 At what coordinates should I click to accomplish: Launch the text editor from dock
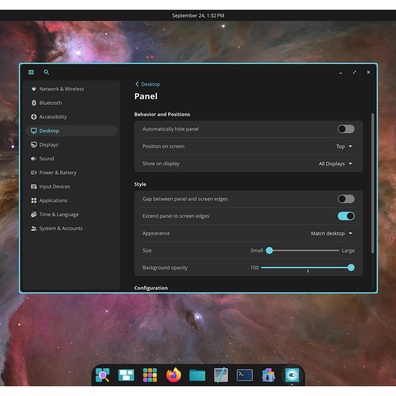point(221,375)
